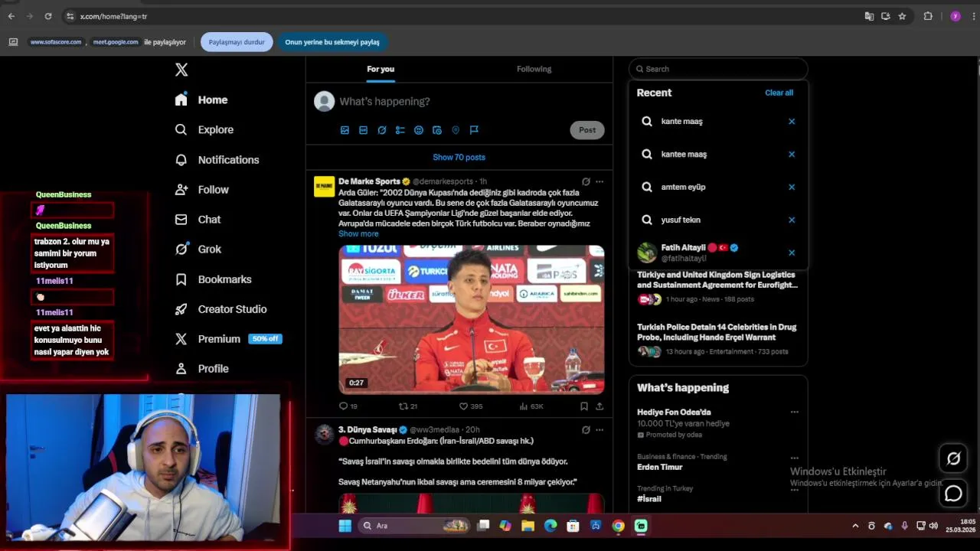980x551 pixels.
Task: Open more options on 3. Dünya Savaşı post
Action: point(599,430)
